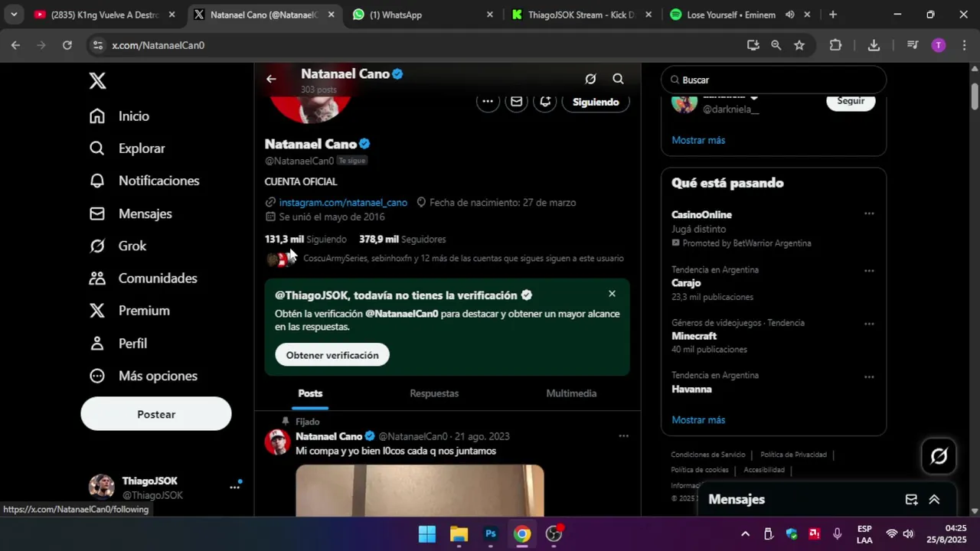Click the X logo in the sidebar
This screenshot has height=551, width=980.
point(97,80)
